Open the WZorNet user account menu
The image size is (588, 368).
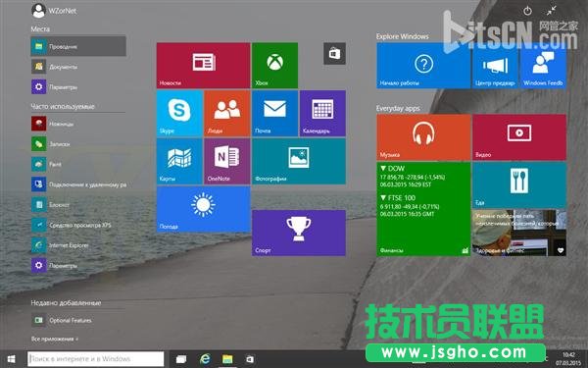pos(54,11)
